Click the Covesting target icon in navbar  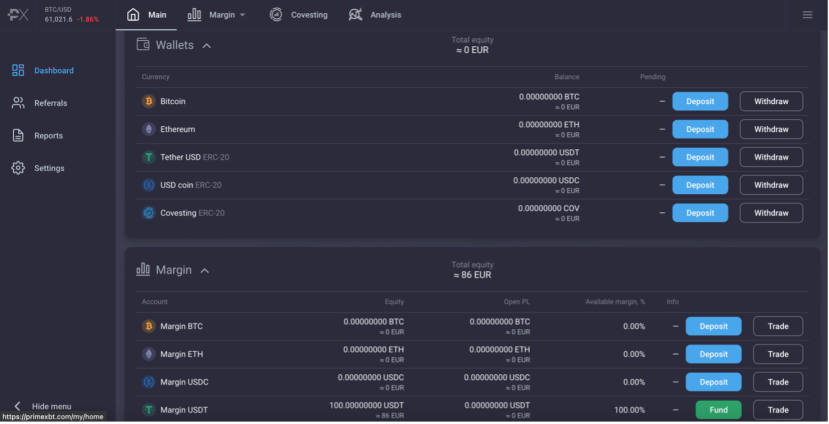(276, 15)
